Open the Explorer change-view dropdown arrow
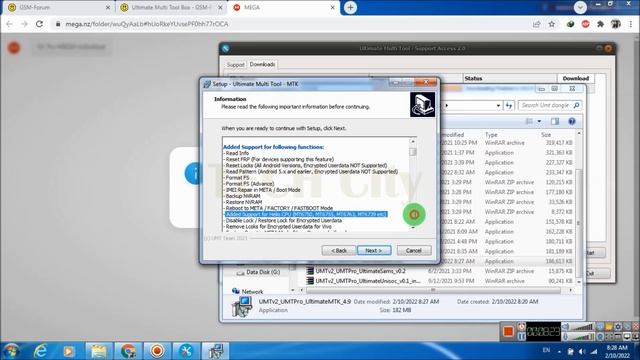This screenshot has height=360, width=640. tap(539, 121)
